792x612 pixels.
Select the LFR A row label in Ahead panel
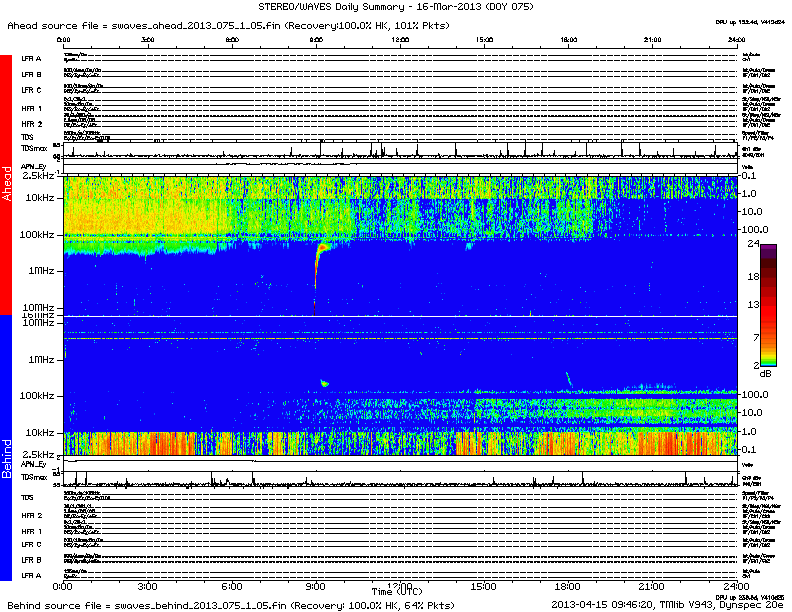(x=31, y=60)
